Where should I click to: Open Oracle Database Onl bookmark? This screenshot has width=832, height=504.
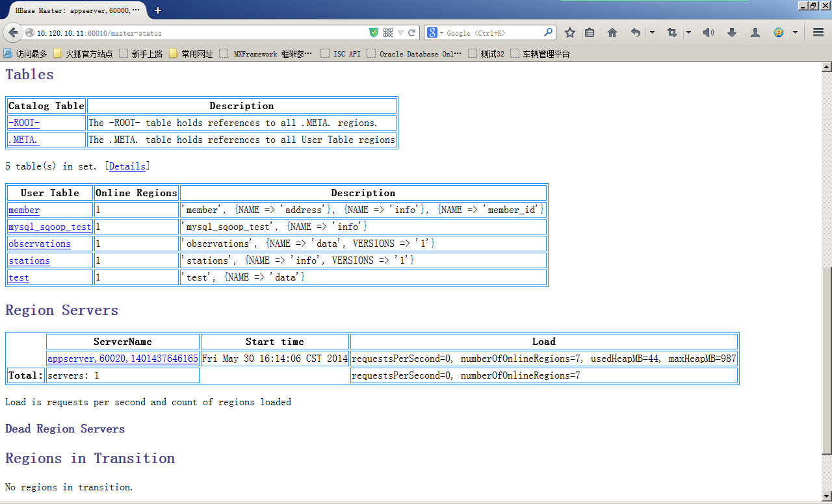tap(415, 54)
